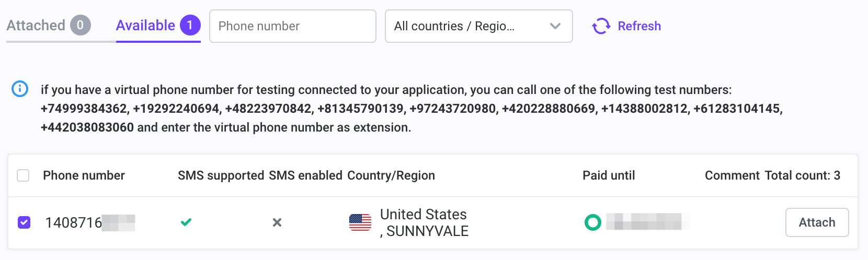Uncheck the checkbox for number 1408716
The image size is (868, 260).
click(24, 222)
